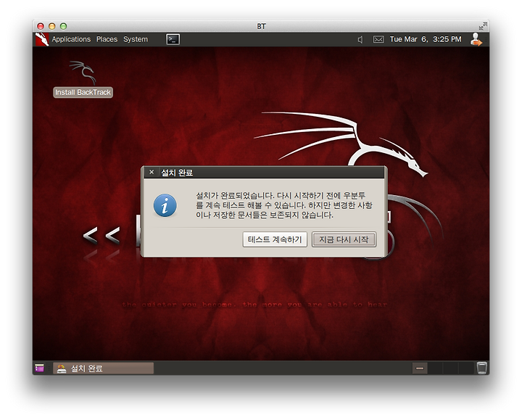Open the Places menu
Screen dimensions: 522x420
tap(107, 39)
